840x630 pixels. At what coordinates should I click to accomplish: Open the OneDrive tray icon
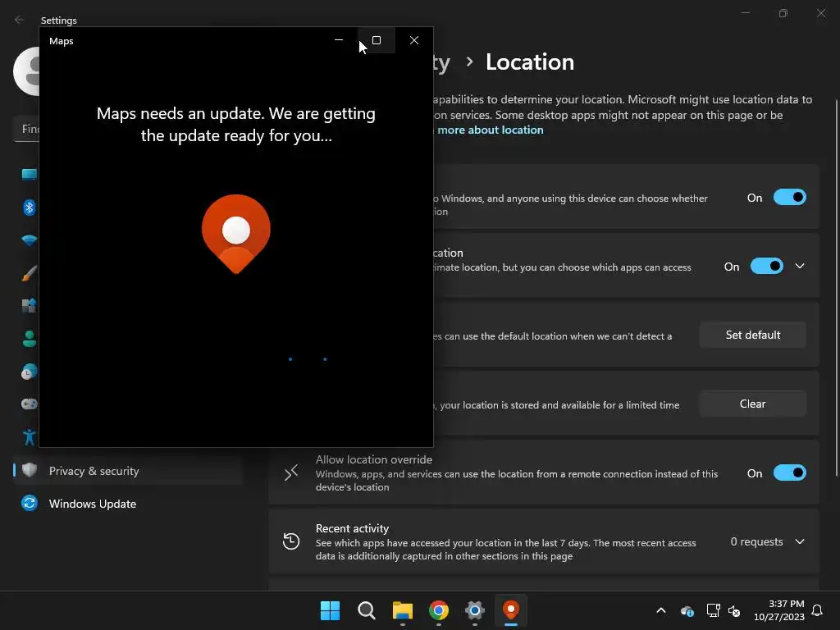687,610
